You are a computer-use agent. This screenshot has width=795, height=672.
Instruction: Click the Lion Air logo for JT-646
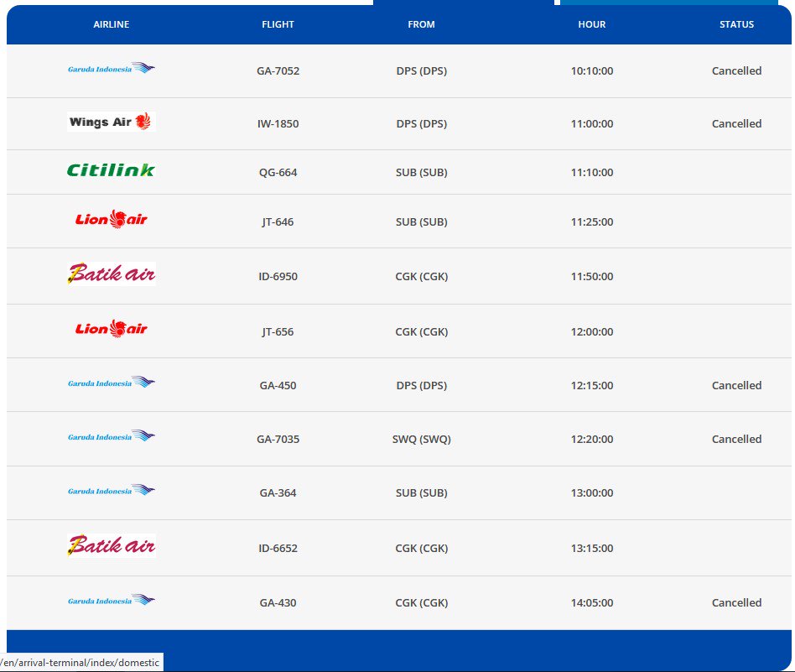[x=111, y=219]
